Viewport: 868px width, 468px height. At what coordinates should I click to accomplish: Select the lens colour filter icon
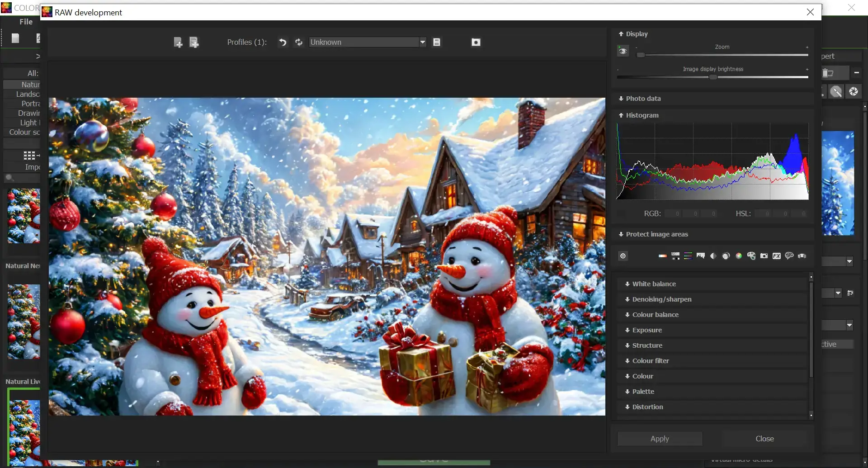click(726, 256)
